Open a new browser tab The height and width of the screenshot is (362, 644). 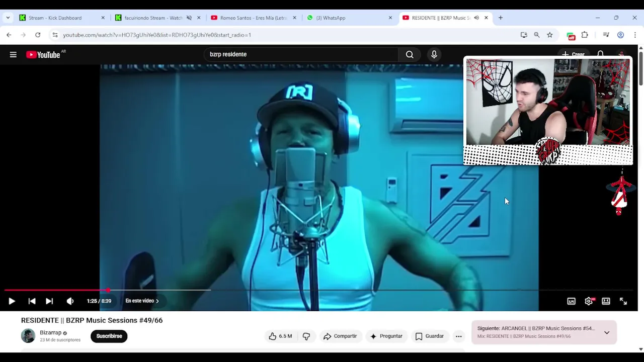(500, 18)
